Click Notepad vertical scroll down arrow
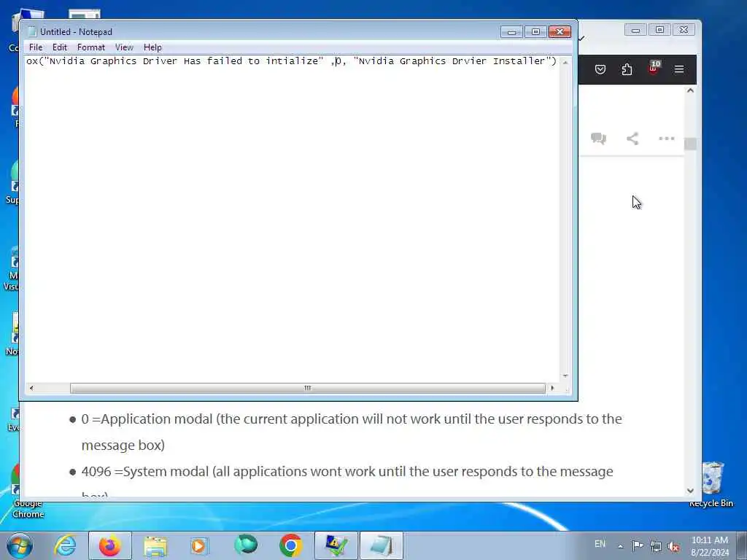This screenshot has height=560, width=747. point(565,376)
